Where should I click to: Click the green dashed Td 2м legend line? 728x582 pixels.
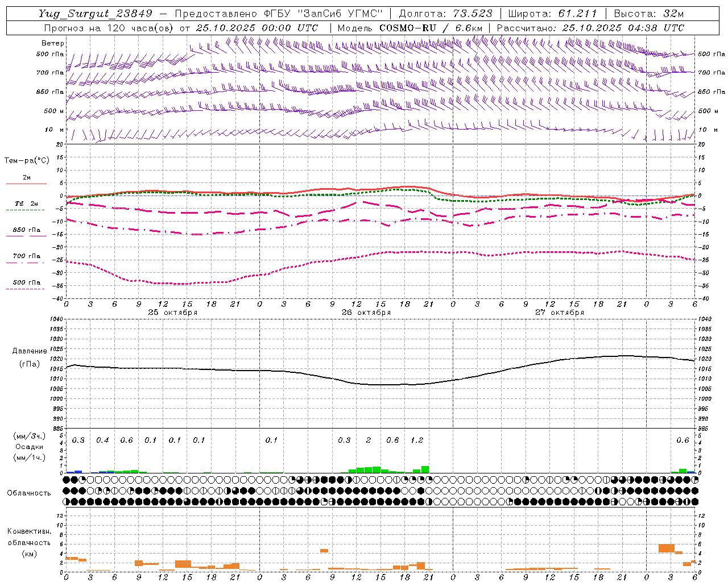[x=26, y=210]
